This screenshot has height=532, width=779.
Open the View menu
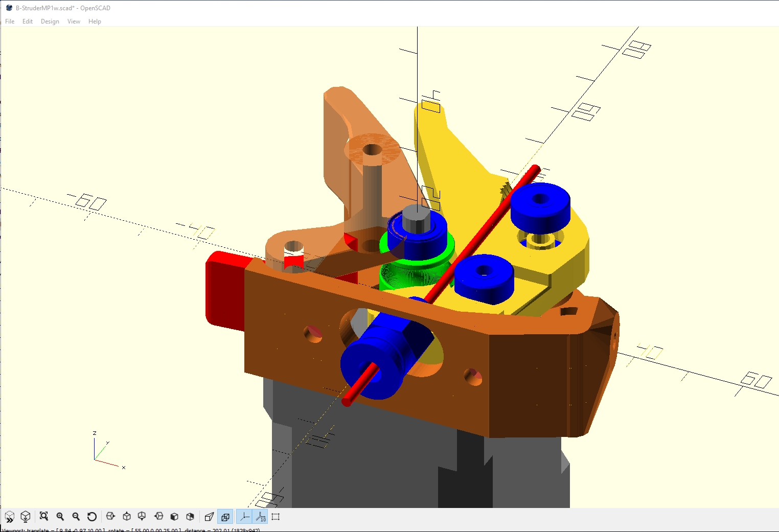[x=74, y=21]
